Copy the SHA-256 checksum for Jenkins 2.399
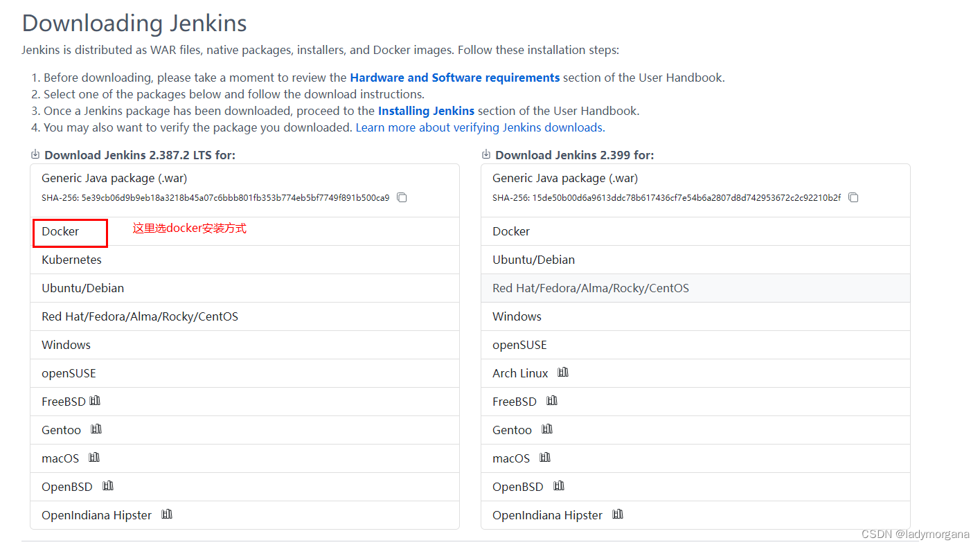 pyautogui.click(x=853, y=197)
